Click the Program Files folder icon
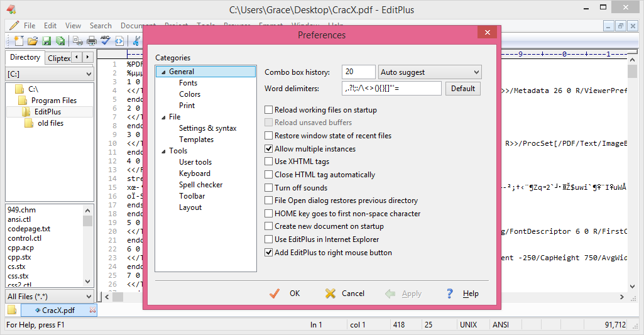Image resolution: width=644 pixels, height=335 pixels. (x=23, y=101)
